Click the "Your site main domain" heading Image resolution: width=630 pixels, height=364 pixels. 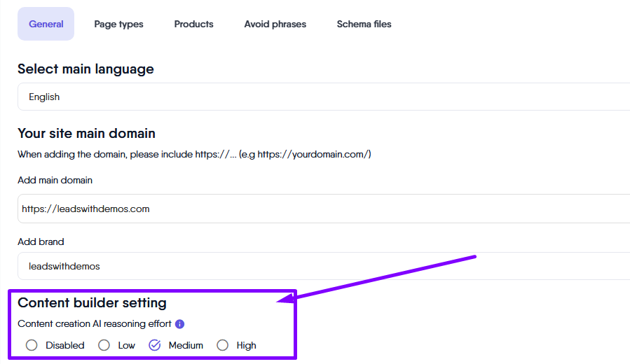click(86, 133)
